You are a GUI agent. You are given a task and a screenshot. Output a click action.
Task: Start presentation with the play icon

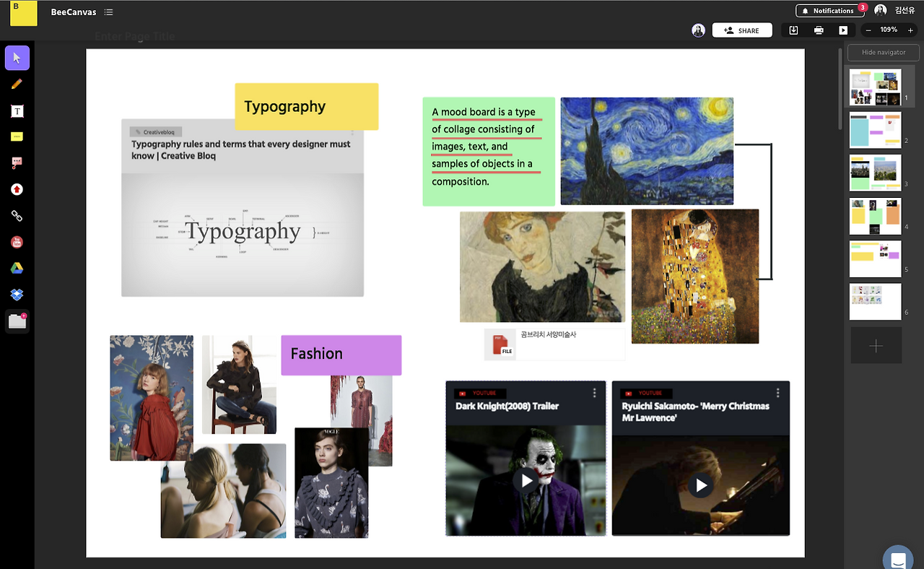pyautogui.click(x=843, y=30)
